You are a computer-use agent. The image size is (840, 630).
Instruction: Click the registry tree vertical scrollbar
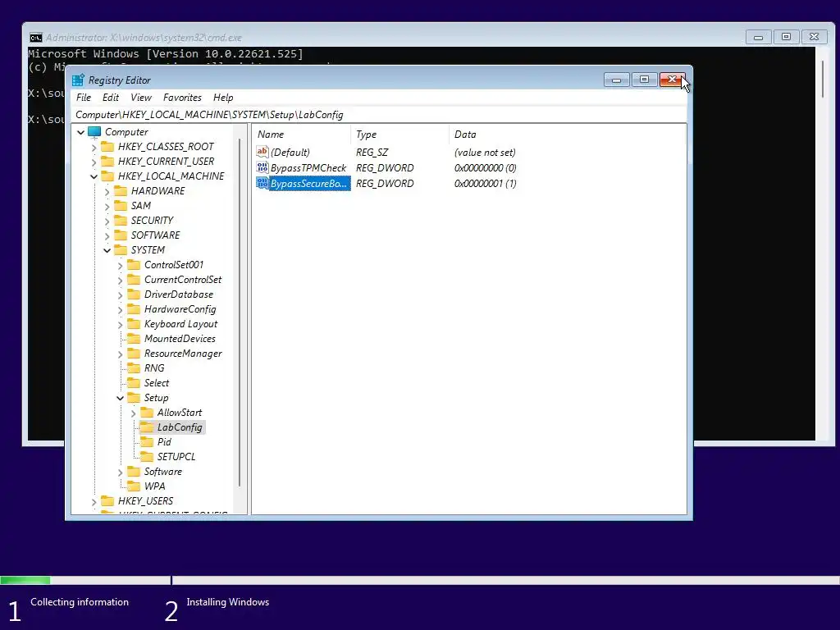pyautogui.click(x=240, y=313)
